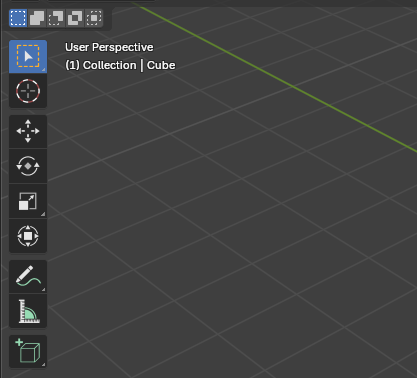Activate the Annotate pencil tool
This screenshot has width=417, height=378.
[x=28, y=277]
